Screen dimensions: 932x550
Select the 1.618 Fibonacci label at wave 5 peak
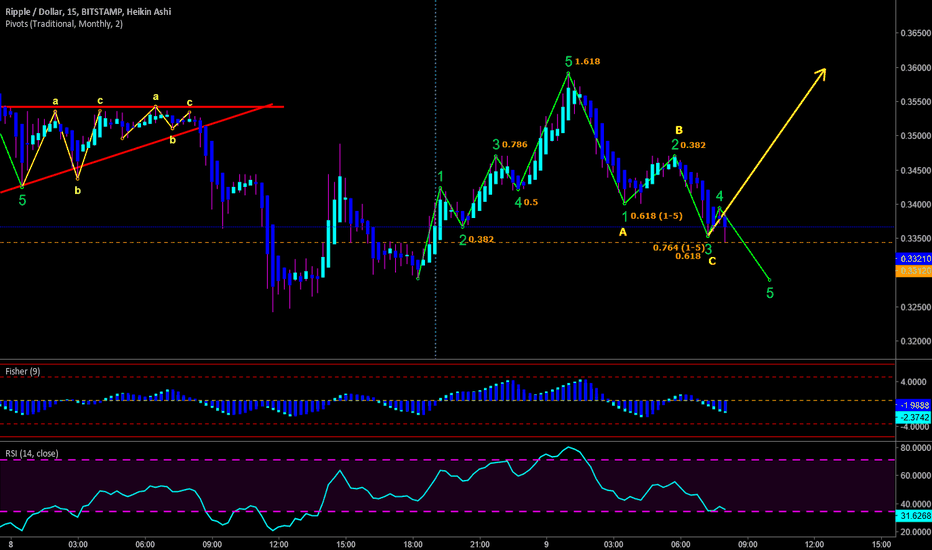click(587, 61)
